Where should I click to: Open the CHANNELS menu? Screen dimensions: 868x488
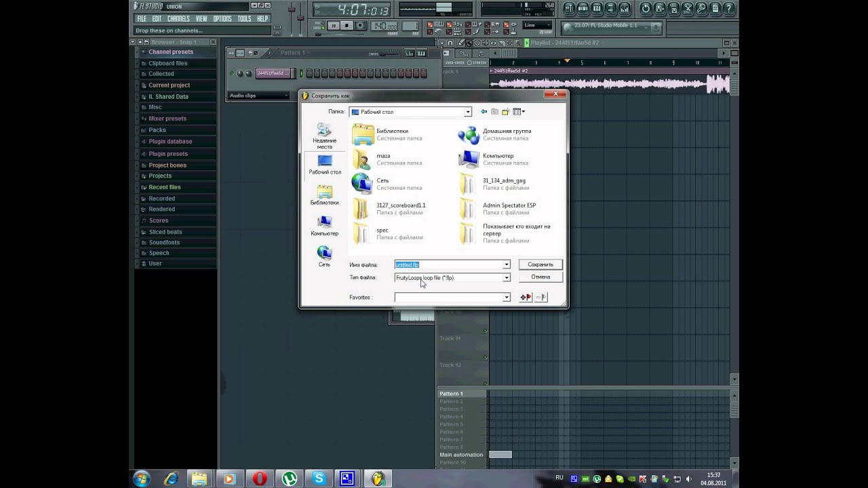(178, 19)
